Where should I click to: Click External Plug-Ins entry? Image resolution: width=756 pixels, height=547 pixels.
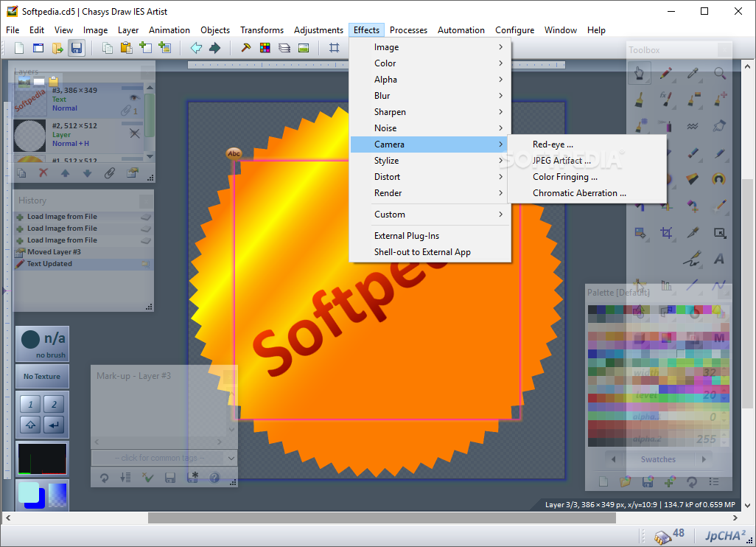point(430,236)
